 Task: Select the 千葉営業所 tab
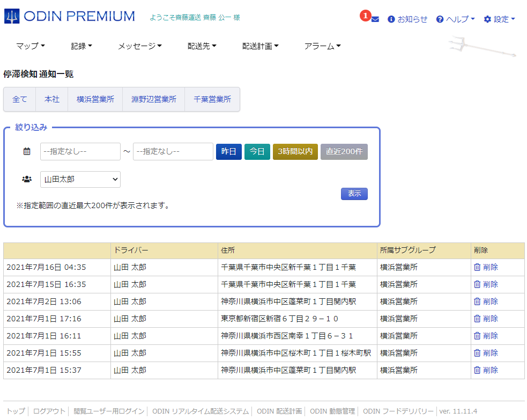(212, 99)
